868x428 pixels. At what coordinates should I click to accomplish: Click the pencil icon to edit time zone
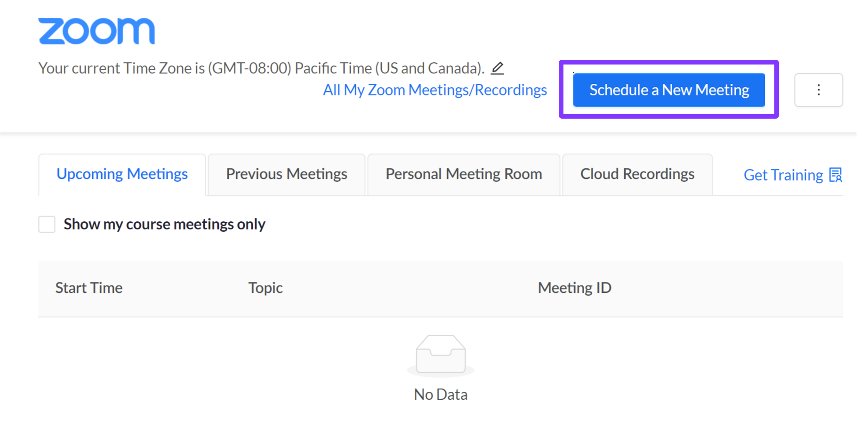point(498,68)
